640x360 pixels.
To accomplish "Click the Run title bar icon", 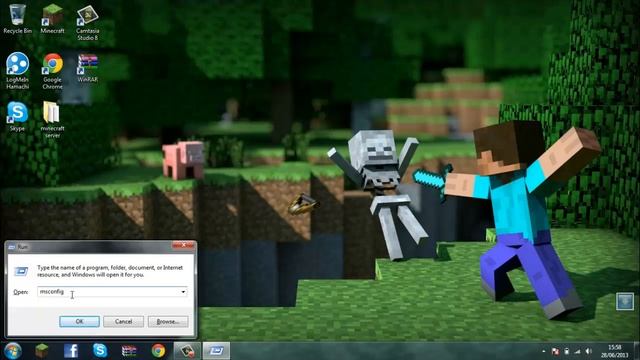I will (x=11, y=247).
